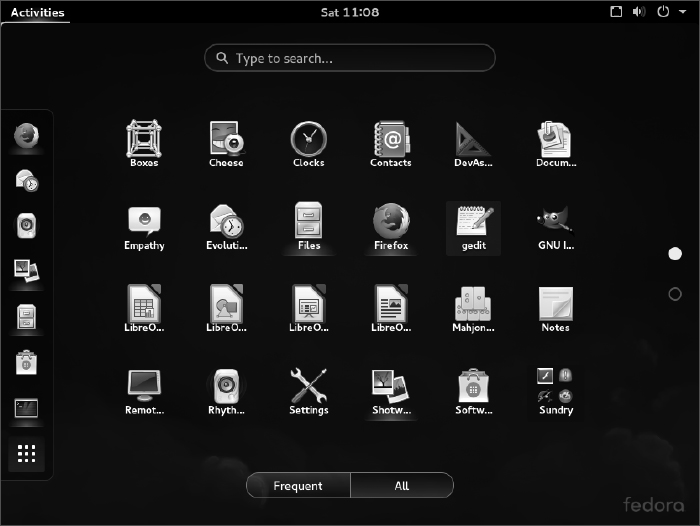
Task: Launch Mahjongg game
Action: click(x=473, y=309)
